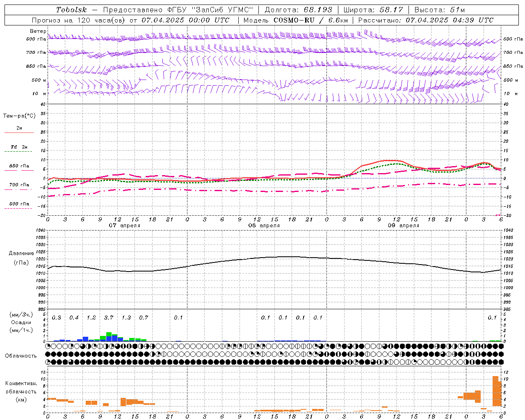
Task: Click the (мм/1ч.) precipitation unit label
Action: (x=21, y=330)
